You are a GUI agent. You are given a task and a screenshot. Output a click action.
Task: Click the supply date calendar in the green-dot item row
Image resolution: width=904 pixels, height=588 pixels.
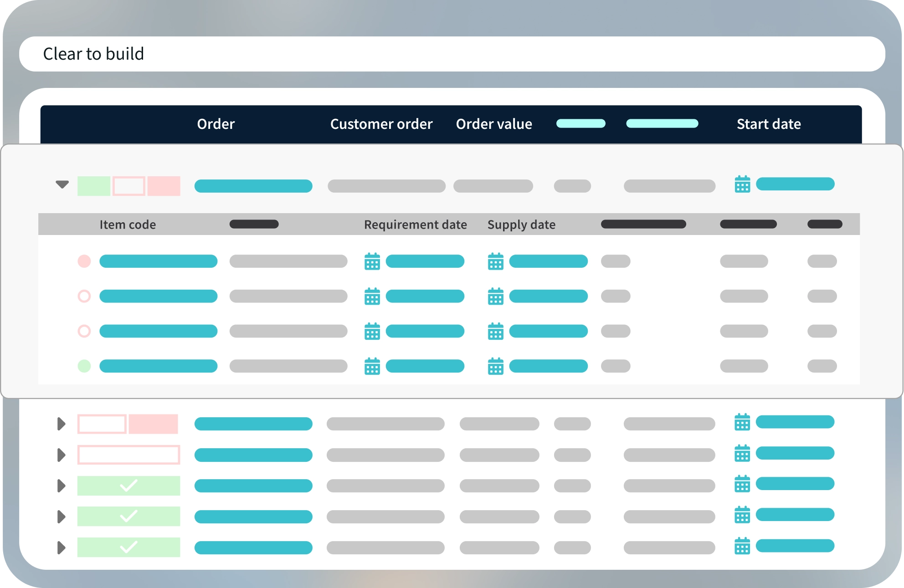495,366
